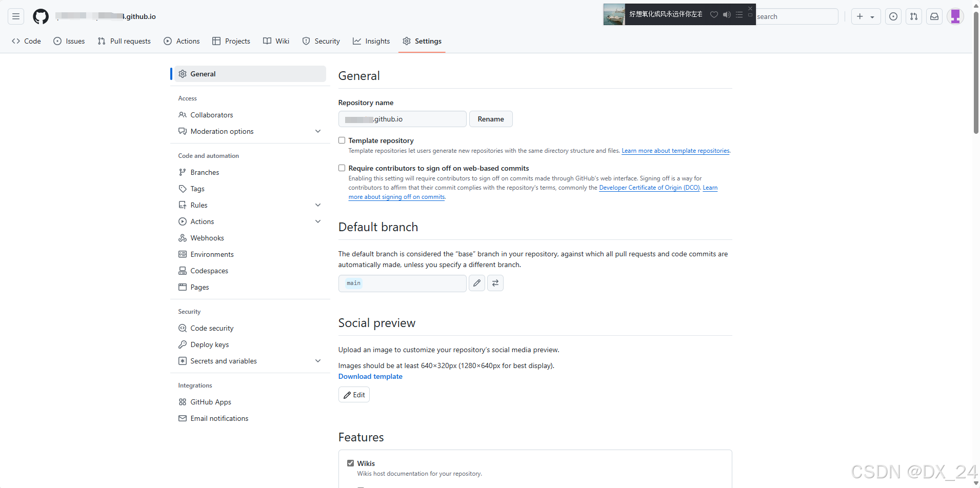Open the Security tab
Screen dimensions: 980x488
click(x=321, y=41)
